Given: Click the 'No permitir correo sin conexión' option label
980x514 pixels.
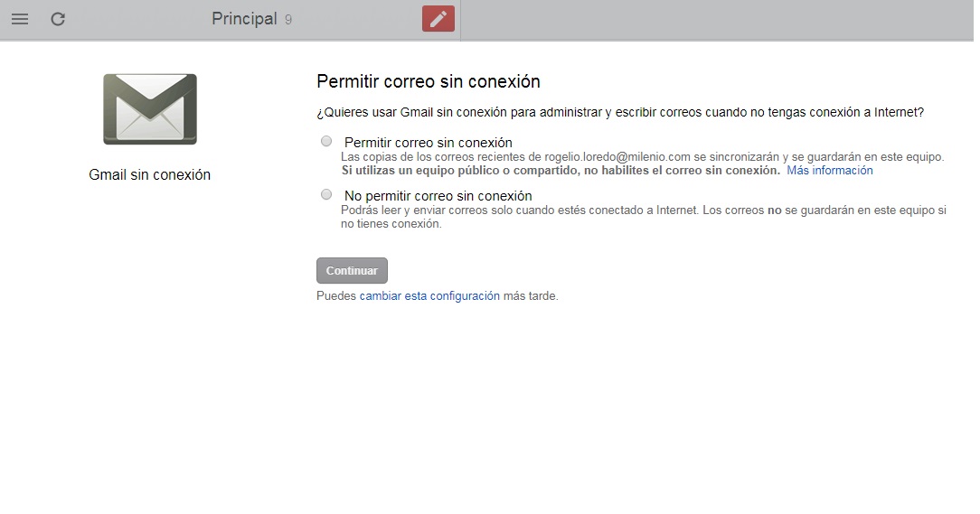Looking at the screenshot, I should click(438, 196).
